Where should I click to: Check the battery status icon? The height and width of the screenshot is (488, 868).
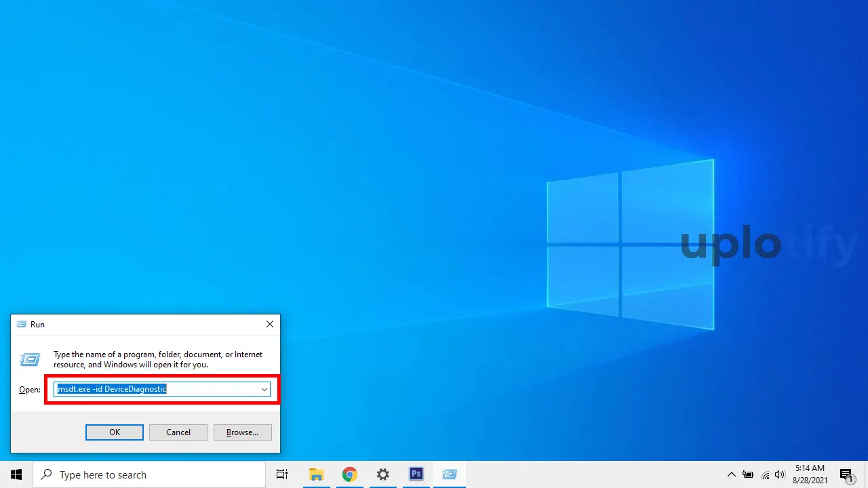click(x=748, y=474)
